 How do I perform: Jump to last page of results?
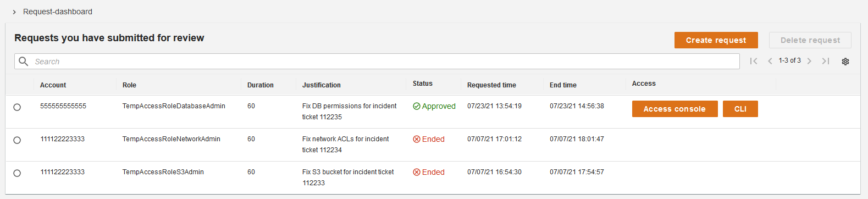[826, 61]
